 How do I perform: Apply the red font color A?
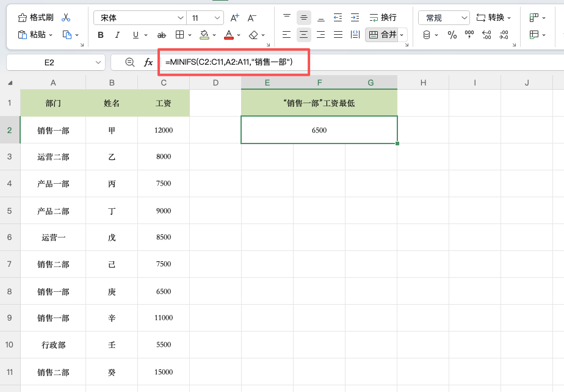[x=229, y=35]
